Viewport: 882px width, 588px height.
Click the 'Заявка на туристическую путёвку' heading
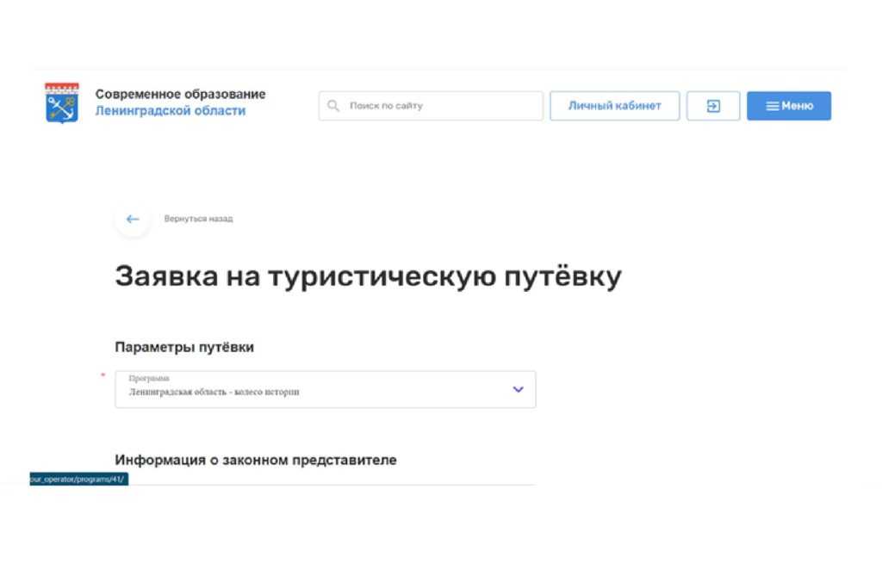367,277
